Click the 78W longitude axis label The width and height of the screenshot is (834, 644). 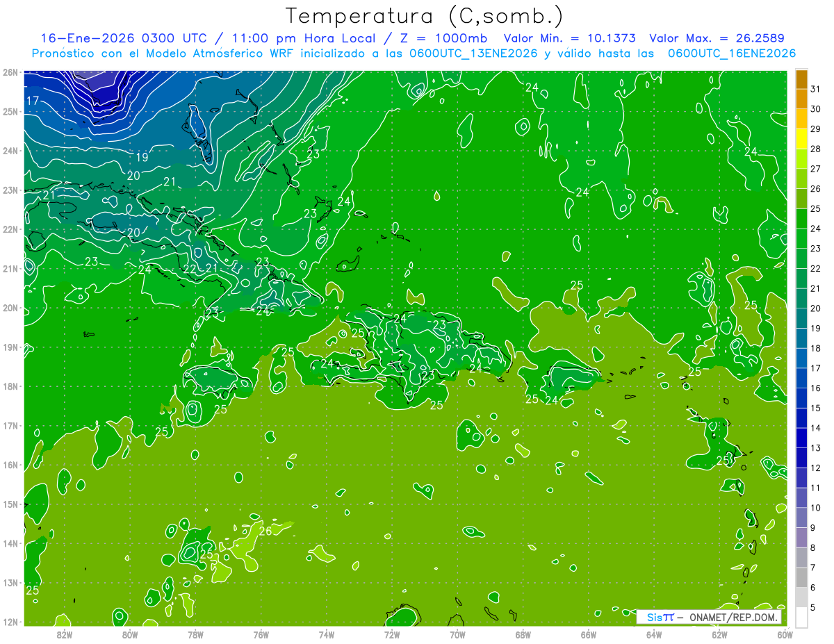pos(195,634)
